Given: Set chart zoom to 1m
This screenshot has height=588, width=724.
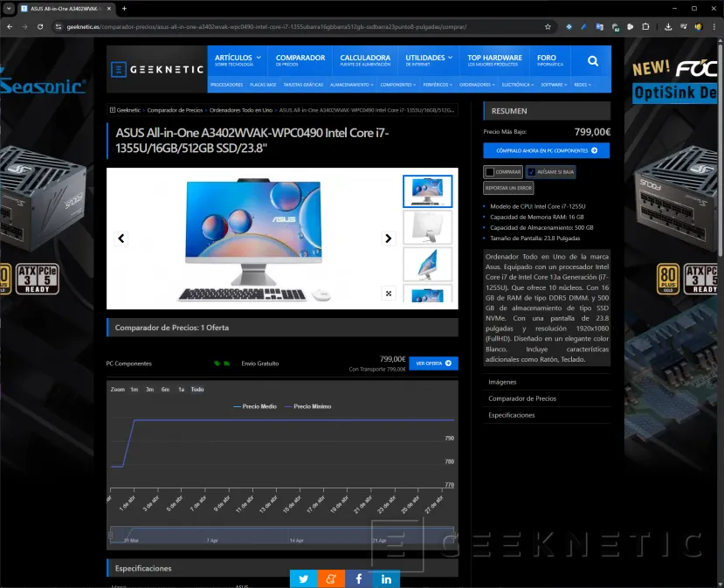Looking at the screenshot, I should [x=134, y=390].
